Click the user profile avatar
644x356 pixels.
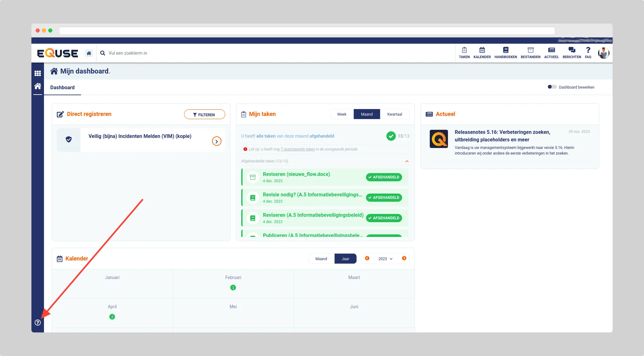603,53
